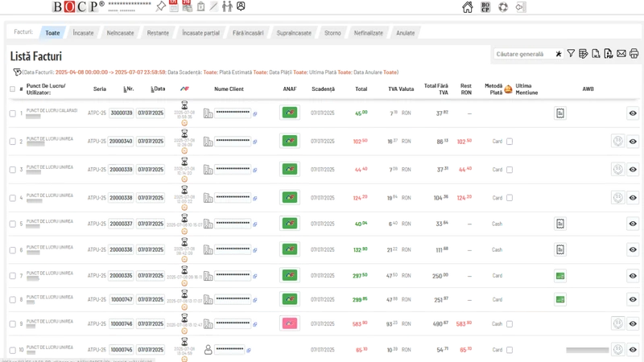Switch to the Restante tab

(158, 33)
